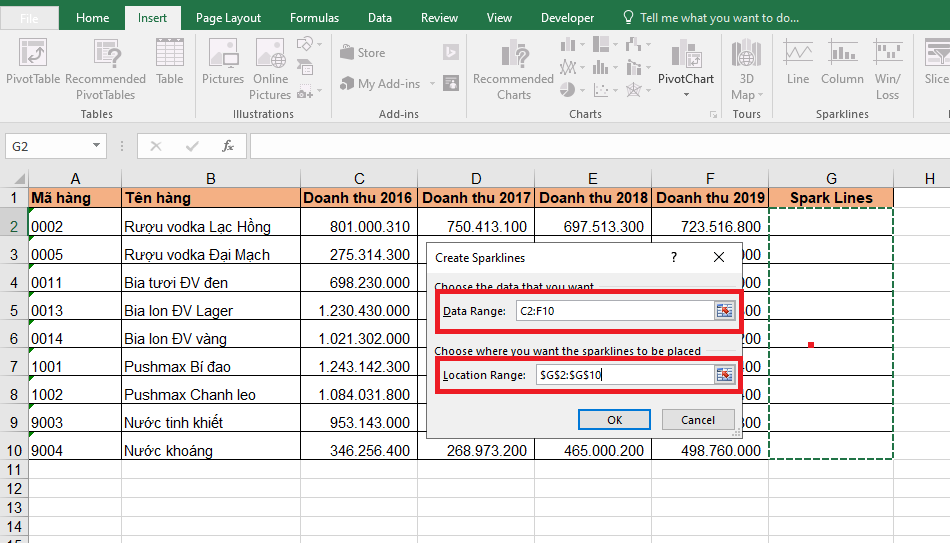Image resolution: width=950 pixels, height=543 pixels.
Task: Open the PivotChart dropdown
Action: [x=686, y=95]
